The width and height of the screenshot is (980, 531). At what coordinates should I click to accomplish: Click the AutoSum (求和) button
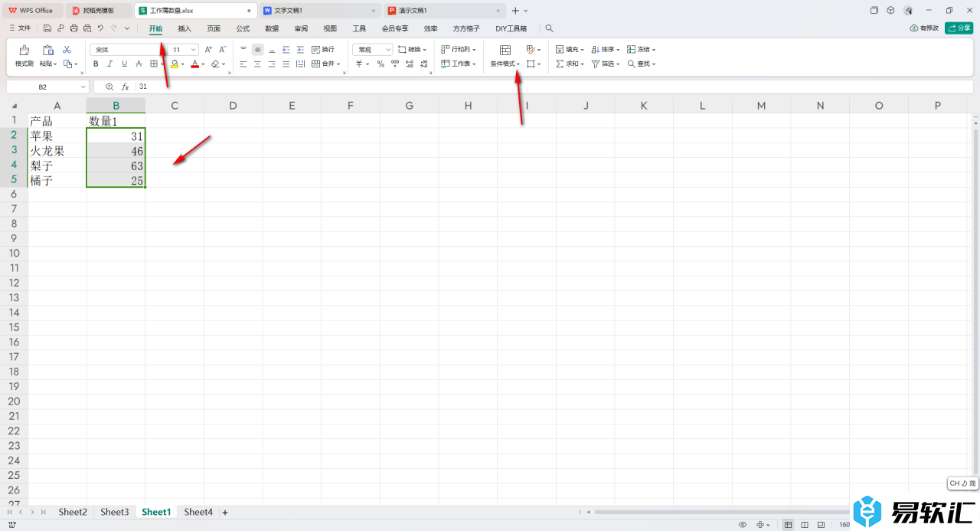coord(570,64)
